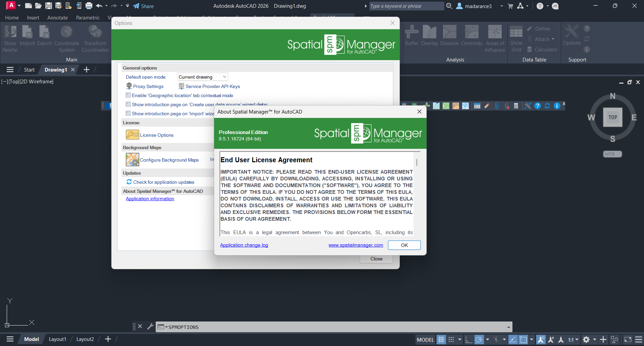644x346 pixels.
Task: Open the Proxy Settings globe option
Action: tap(145, 86)
